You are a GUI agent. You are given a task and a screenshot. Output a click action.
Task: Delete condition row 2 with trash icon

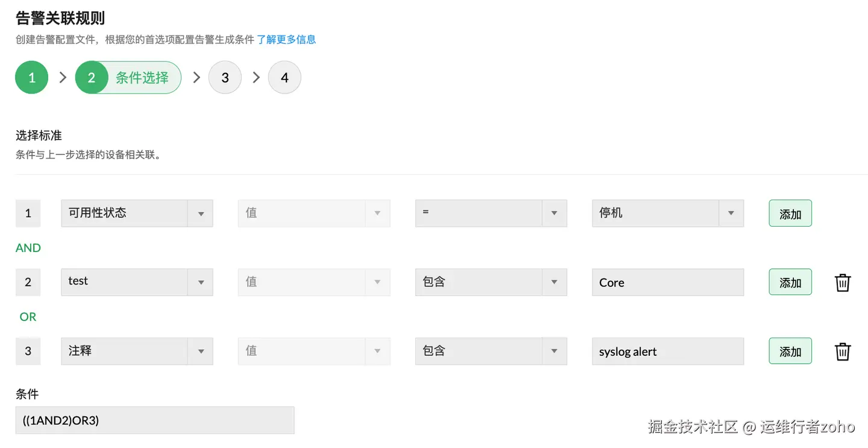(842, 282)
